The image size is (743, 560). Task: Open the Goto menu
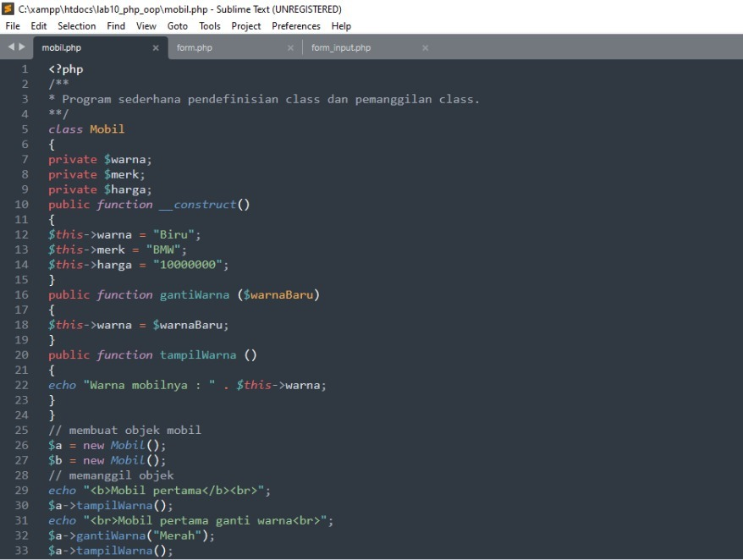pyautogui.click(x=178, y=26)
